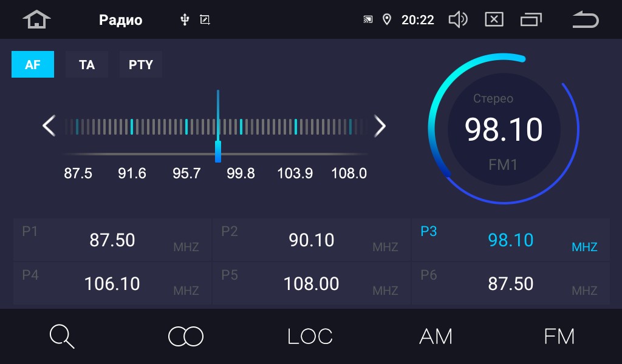
Task: Click tuning scale at 103.9 mark
Action: coord(296,126)
